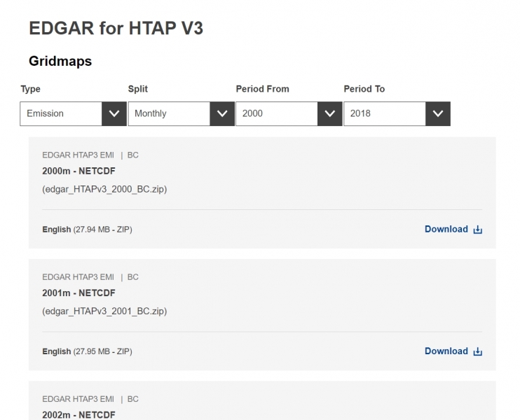Click the chevron arrow on the Split dropdown
Screen dimensions: 520x420
(x=221, y=113)
